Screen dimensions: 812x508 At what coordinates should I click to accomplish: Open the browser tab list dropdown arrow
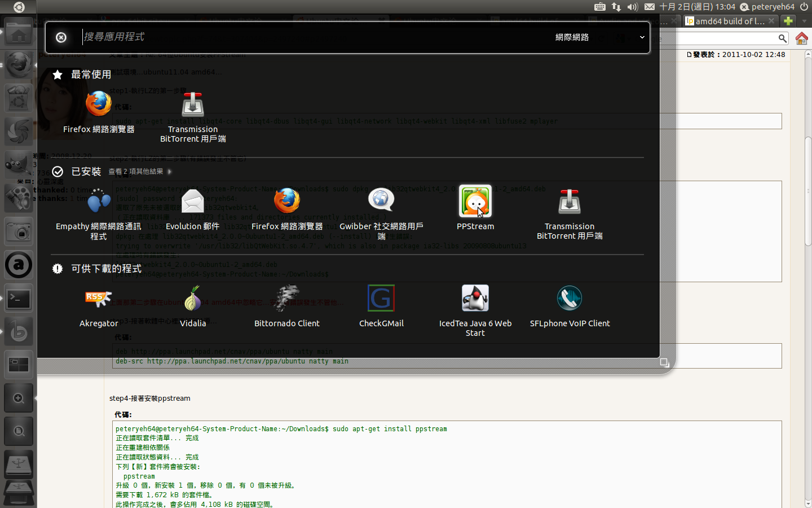pos(805,21)
